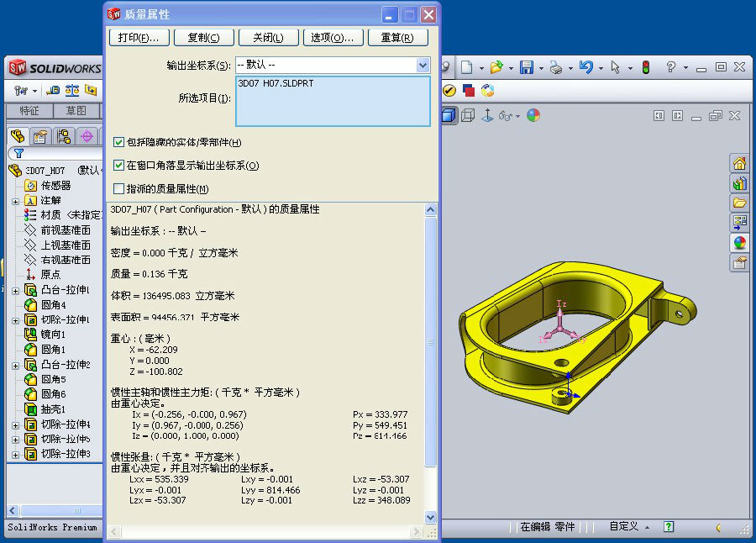Click the Save floppy disk icon
The width and height of the screenshot is (756, 543).
click(x=527, y=67)
